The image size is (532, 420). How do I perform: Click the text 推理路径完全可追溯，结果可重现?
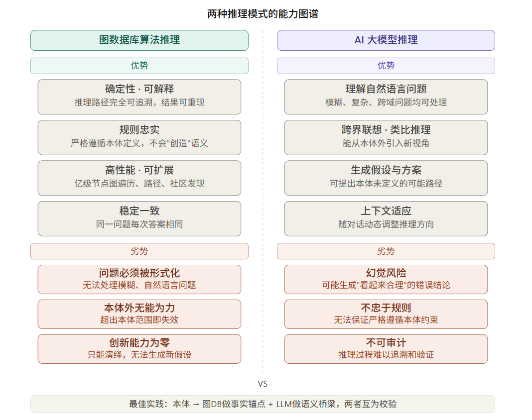(139, 103)
